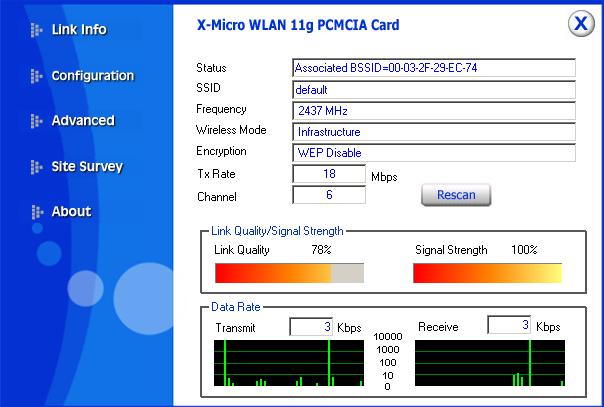
Task: Click the SSID label
Action: click(x=208, y=88)
